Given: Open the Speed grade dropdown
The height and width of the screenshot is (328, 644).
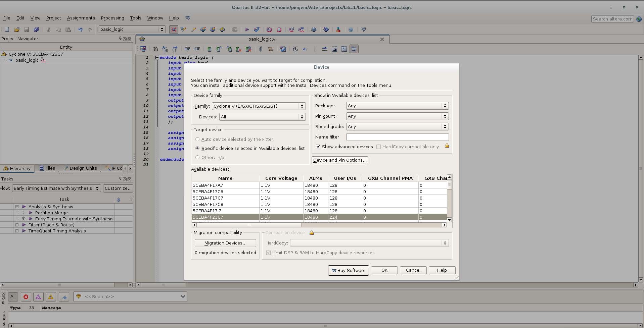Looking at the screenshot, I should (397, 126).
